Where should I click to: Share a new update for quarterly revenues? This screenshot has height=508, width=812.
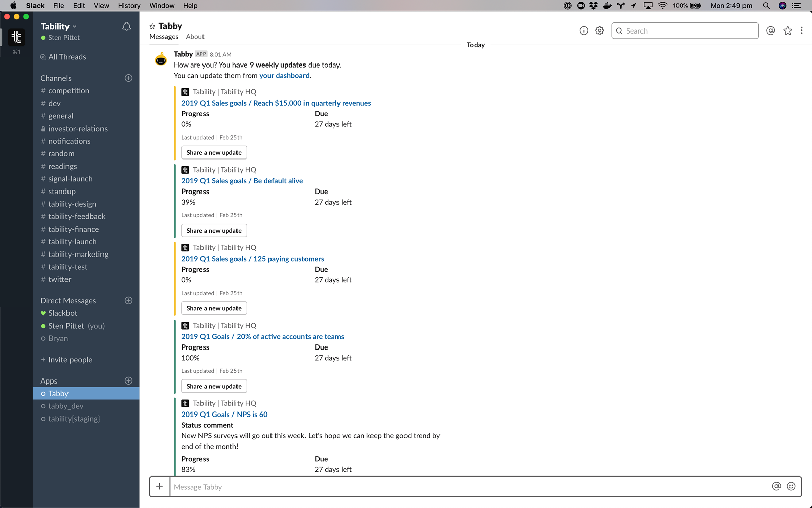point(214,153)
